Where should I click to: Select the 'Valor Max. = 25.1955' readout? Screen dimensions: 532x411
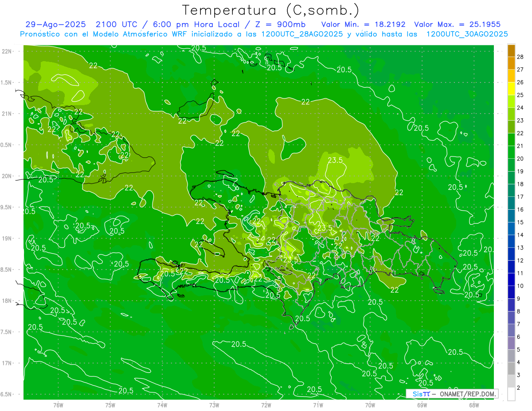[x=458, y=24]
